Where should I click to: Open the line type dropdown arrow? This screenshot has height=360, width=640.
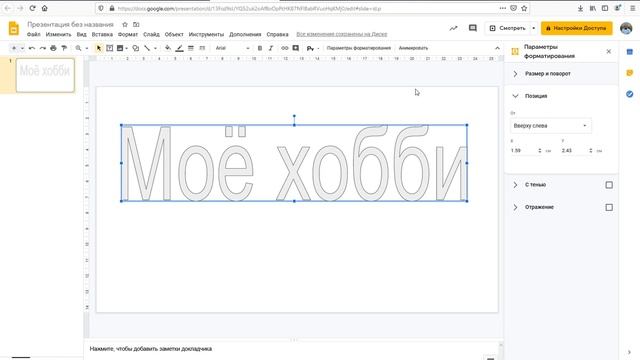(x=155, y=48)
